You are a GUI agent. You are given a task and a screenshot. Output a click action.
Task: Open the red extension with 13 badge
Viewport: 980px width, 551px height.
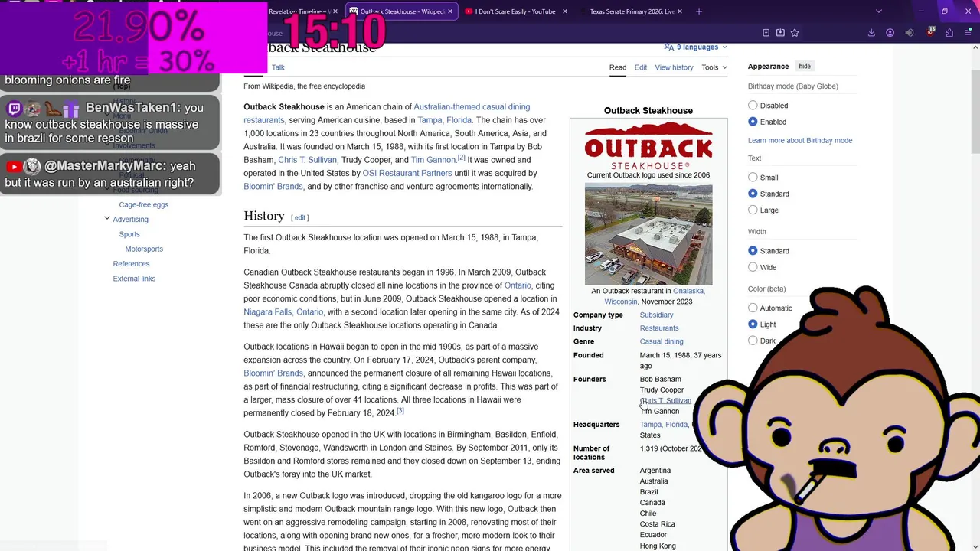(930, 32)
